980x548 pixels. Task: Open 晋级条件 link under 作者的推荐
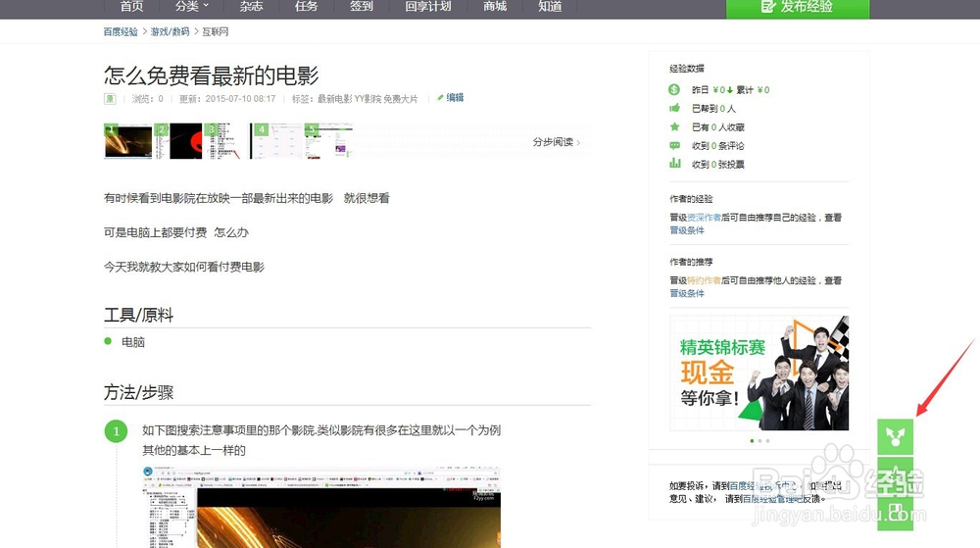click(x=687, y=294)
